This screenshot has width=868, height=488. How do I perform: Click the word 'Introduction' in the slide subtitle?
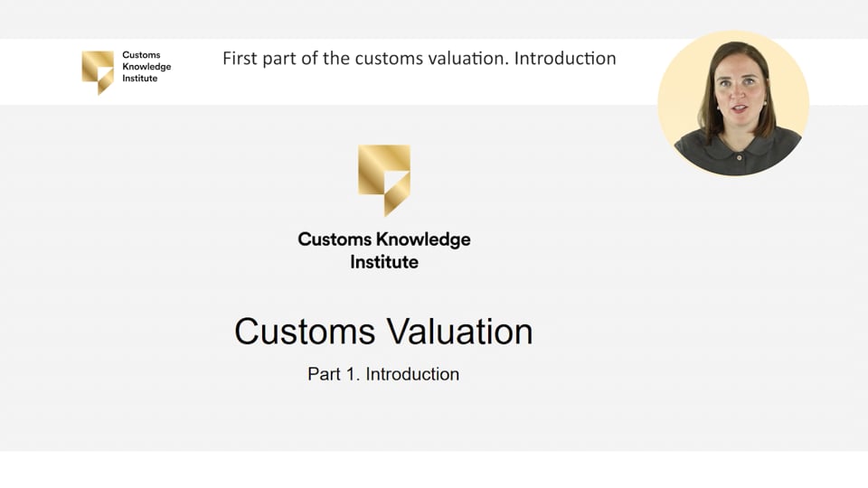point(412,374)
